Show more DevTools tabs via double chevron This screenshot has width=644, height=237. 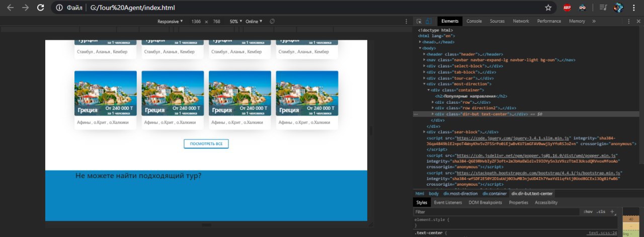pyautogui.click(x=594, y=21)
